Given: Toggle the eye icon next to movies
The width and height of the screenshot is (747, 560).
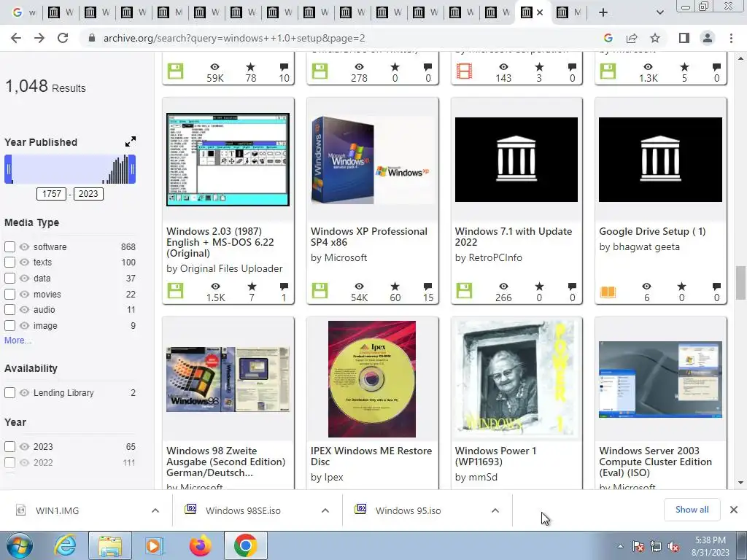Looking at the screenshot, I should (24, 295).
